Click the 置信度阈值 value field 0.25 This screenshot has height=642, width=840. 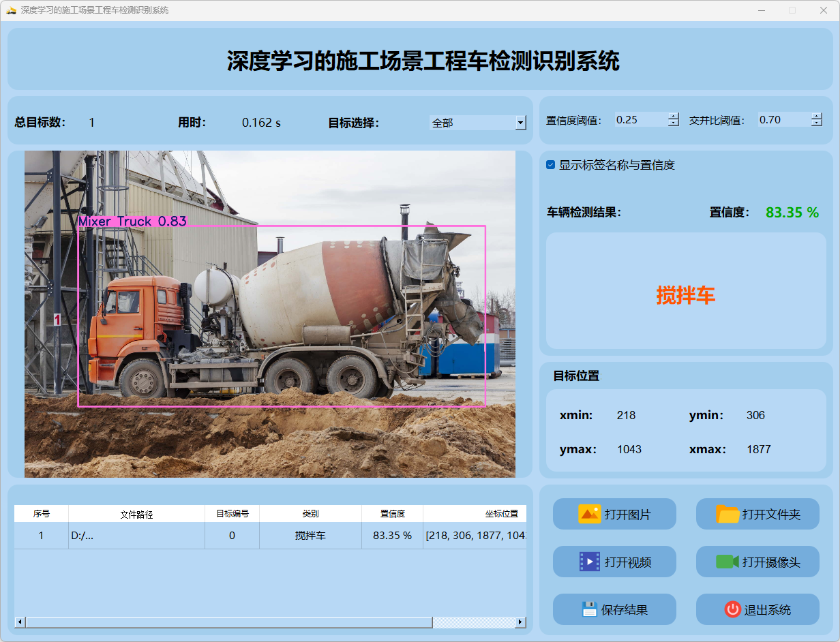pyautogui.click(x=640, y=120)
